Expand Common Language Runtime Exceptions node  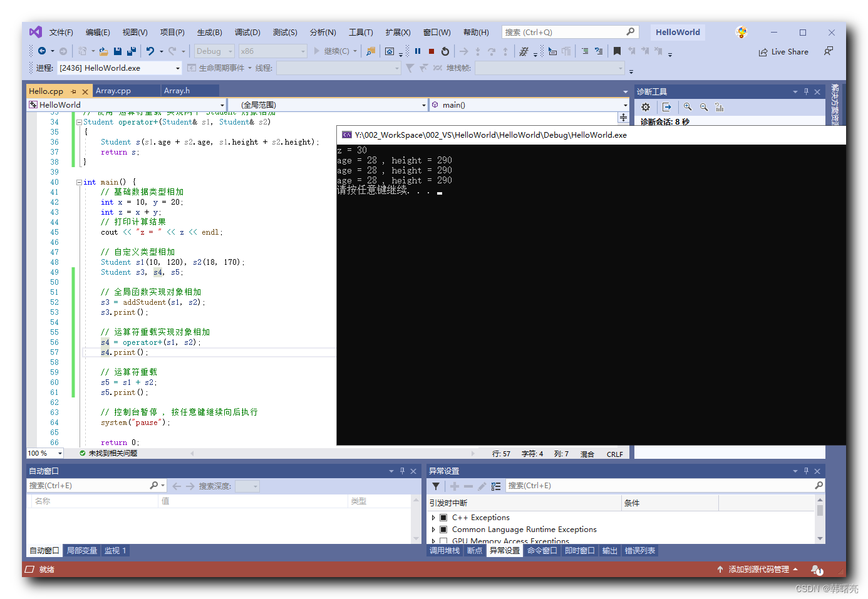click(x=433, y=530)
